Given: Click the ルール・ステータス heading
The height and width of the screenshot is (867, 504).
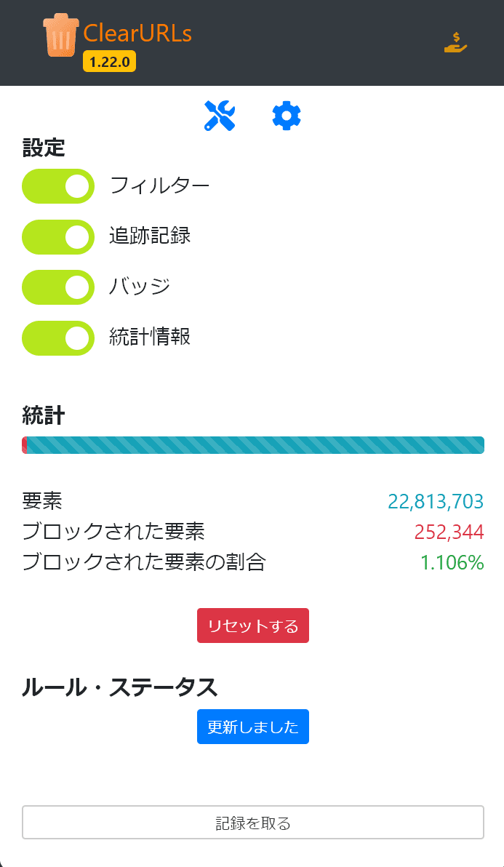Looking at the screenshot, I should click(120, 687).
